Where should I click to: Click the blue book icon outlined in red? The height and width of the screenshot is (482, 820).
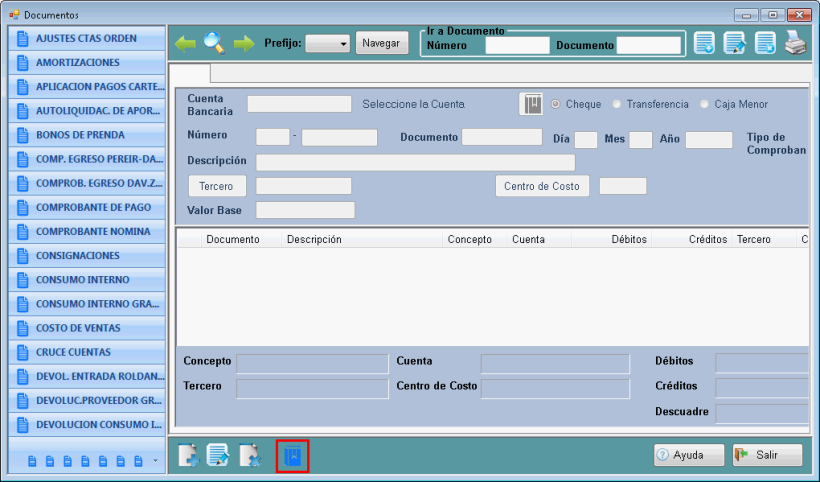(x=293, y=456)
